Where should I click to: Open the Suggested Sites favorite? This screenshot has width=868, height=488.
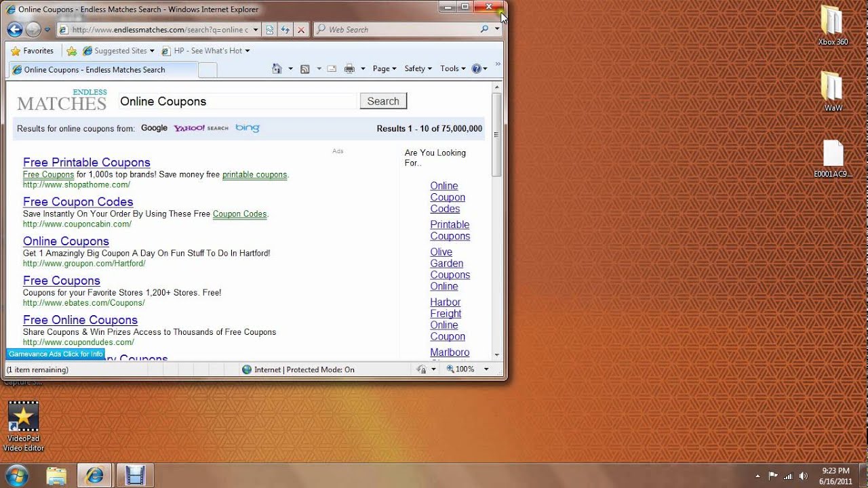tap(118, 51)
